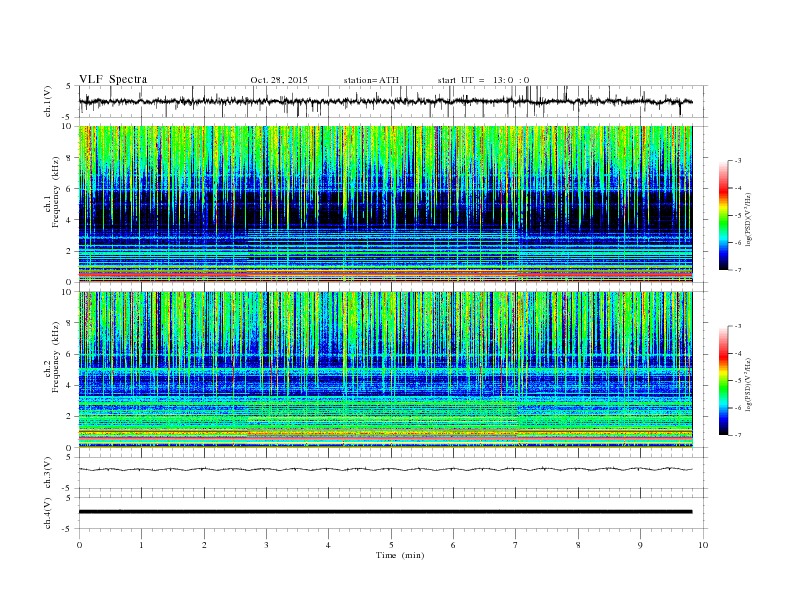
Task: Click the 'Time (min)' axis label
Action: tap(400, 555)
